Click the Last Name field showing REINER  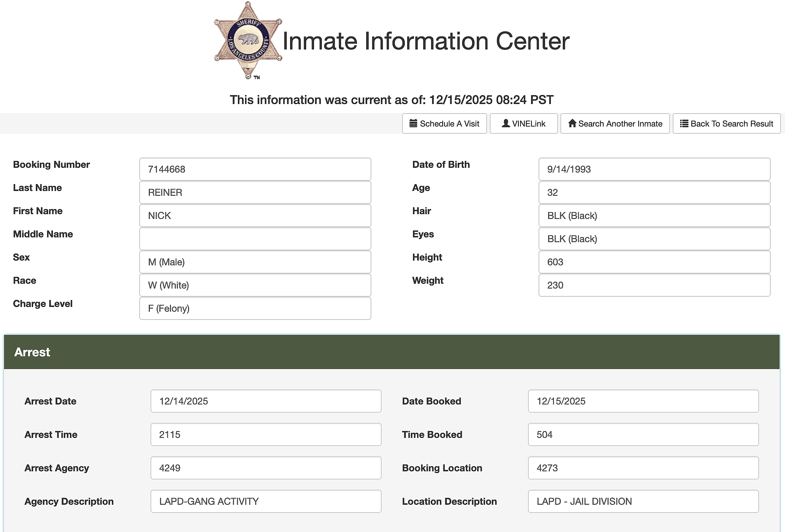click(255, 192)
